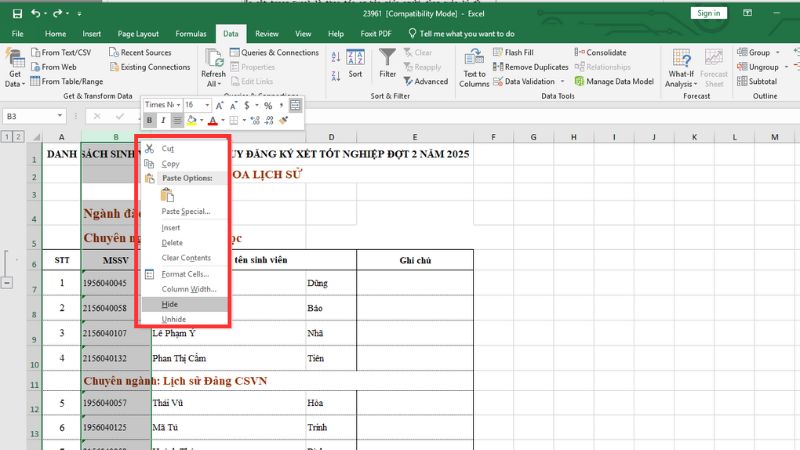Click the fill color bucket in mini toolbar
This screenshot has width=800, height=450.
(x=190, y=120)
